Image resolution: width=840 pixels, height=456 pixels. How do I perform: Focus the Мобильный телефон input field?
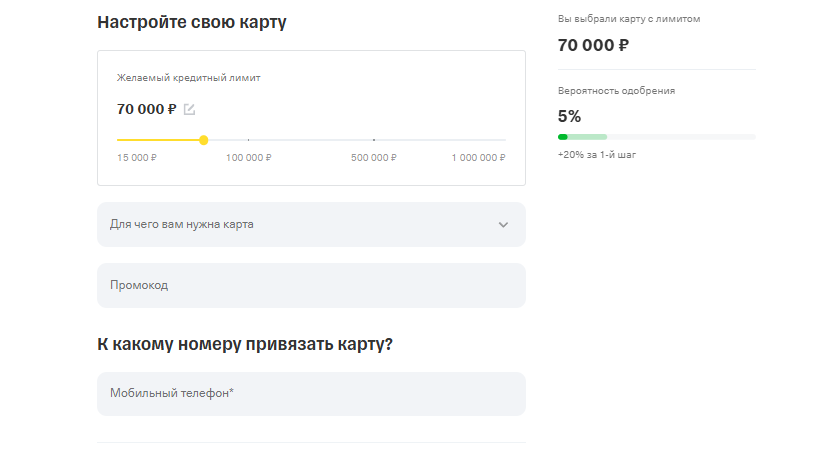pyautogui.click(x=311, y=394)
